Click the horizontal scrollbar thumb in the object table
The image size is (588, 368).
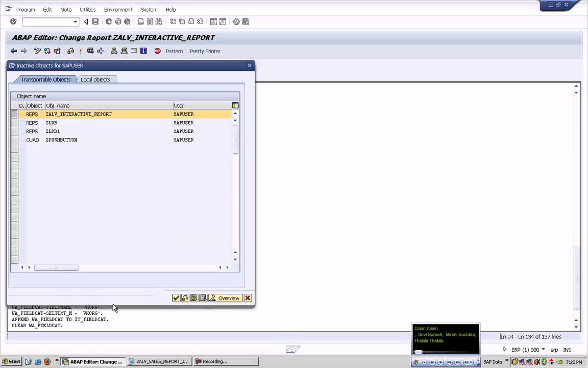tap(56, 267)
